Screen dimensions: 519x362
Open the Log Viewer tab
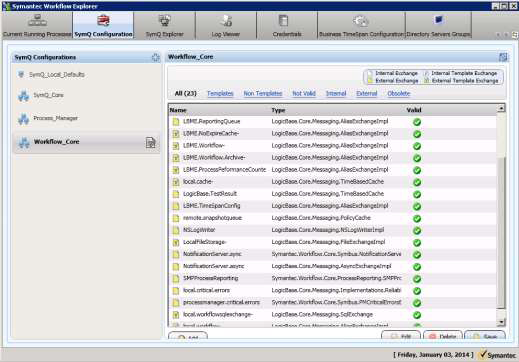coord(226,26)
